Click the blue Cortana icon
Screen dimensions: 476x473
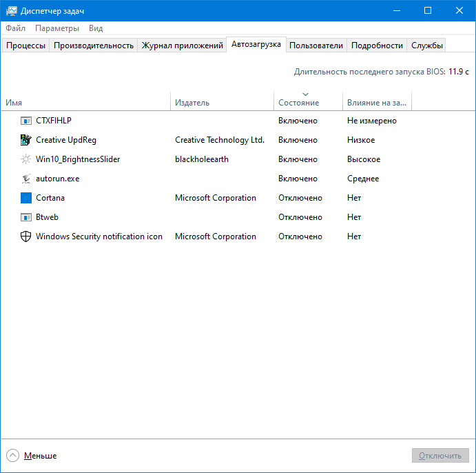(x=25, y=198)
